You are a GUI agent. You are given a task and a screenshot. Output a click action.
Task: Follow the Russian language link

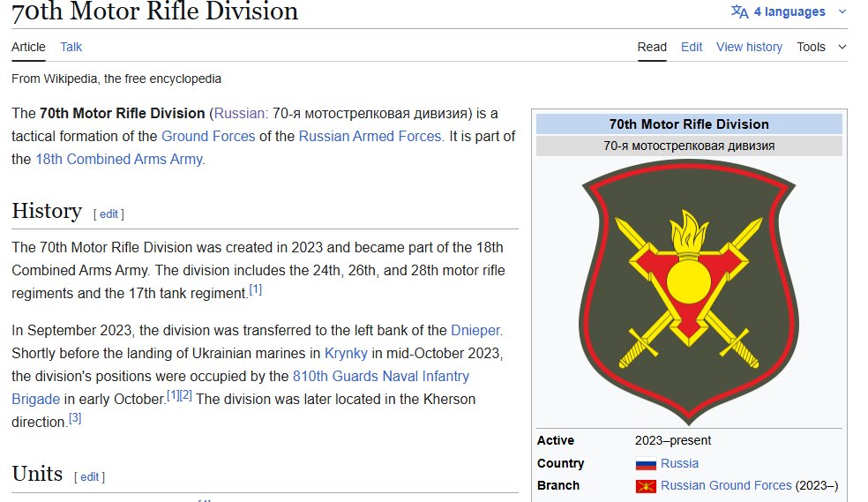point(239,114)
